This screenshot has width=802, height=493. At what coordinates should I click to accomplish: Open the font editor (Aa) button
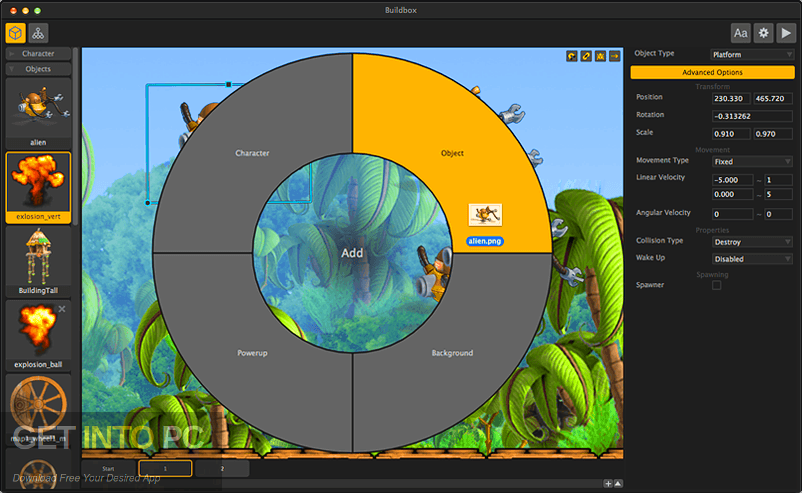741,33
